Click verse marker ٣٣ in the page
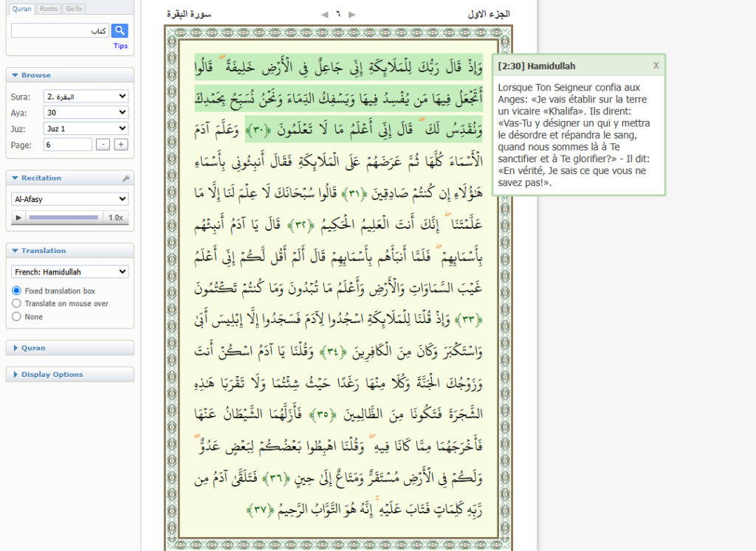Viewport: 756px width, 551px height. [469, 319]
